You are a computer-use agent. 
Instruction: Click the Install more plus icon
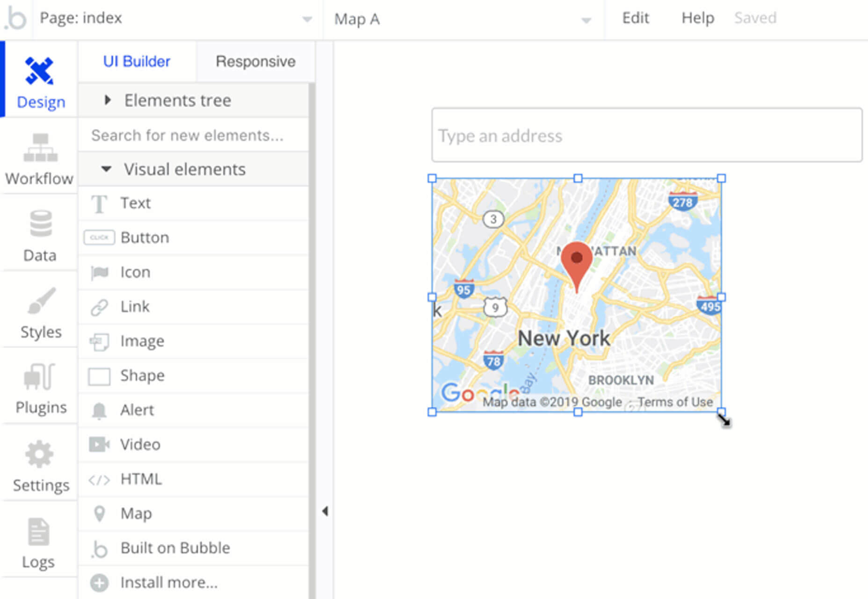(x=99, y=583)
